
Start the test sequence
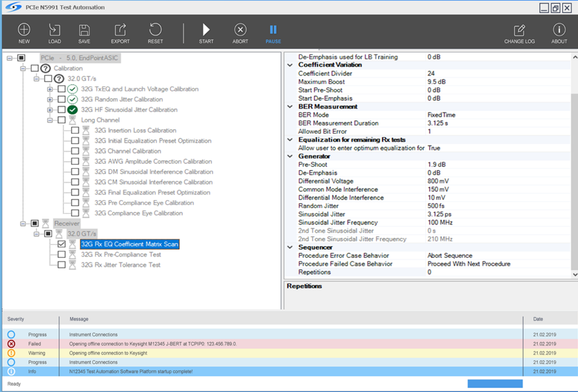[x=206, y=33]
